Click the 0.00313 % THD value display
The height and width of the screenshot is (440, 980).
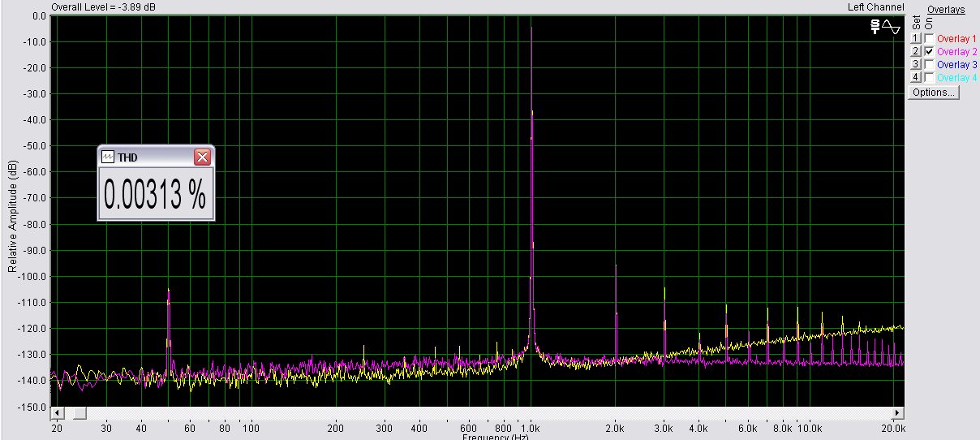(x=155, y=195)
